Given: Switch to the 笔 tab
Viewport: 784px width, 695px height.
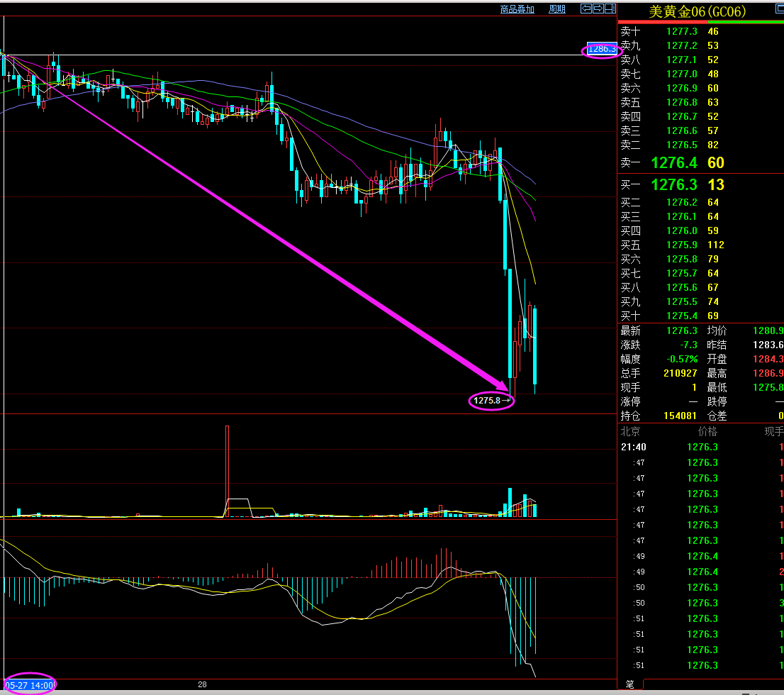Looking at the screenshot, I should (x=629, y=684).
